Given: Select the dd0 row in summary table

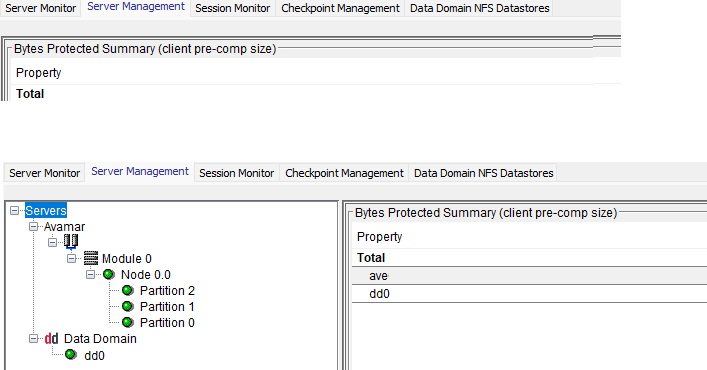Looking at the screenshot, I should click(x=529, y=294).
